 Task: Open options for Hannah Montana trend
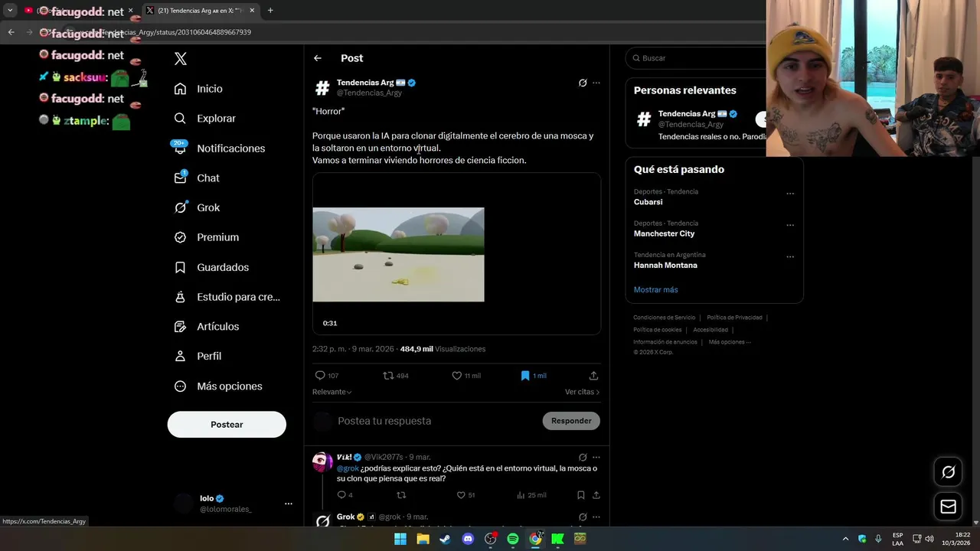coord(790,256)
